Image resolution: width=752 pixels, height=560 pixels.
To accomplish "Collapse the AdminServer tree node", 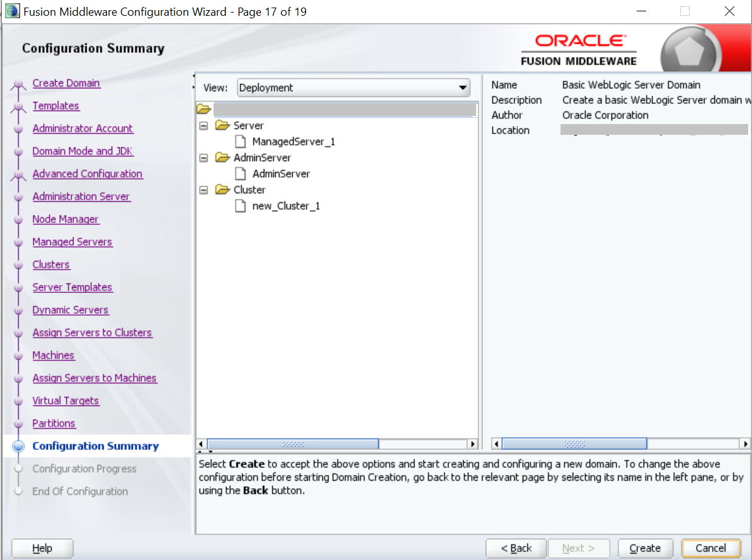I will coord(204,158).
